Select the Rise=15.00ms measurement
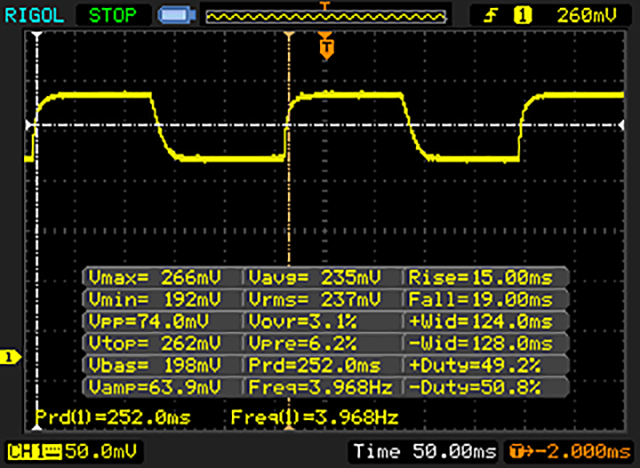This screenshot has height=468, width=640. coord(486,277)
